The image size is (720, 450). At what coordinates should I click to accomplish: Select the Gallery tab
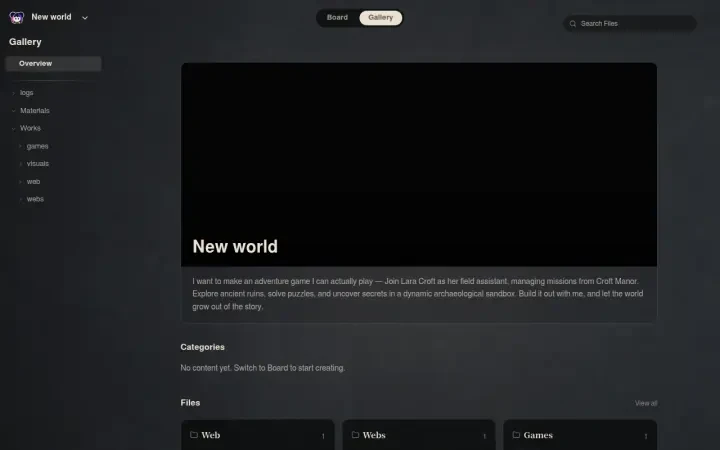pyautogui.click(x=381, y=17)
